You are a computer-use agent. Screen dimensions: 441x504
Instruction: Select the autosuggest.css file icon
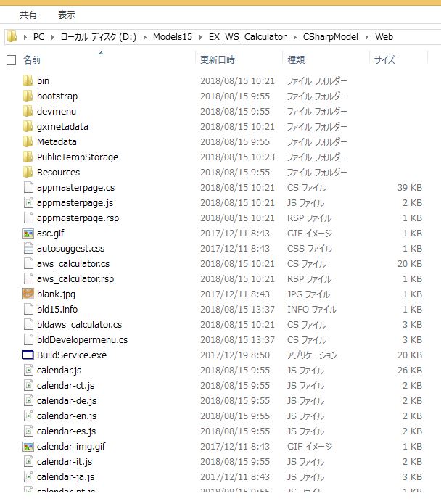pos(28,248)
